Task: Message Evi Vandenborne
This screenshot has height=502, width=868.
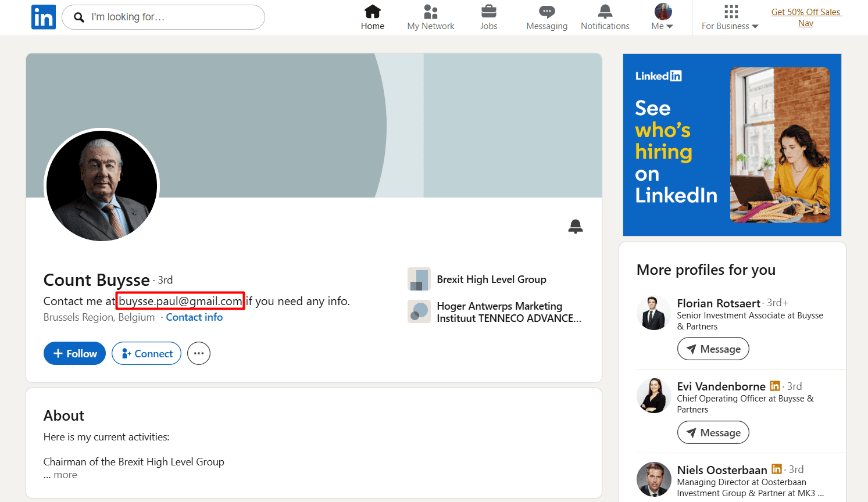Action: click(713, 432)
